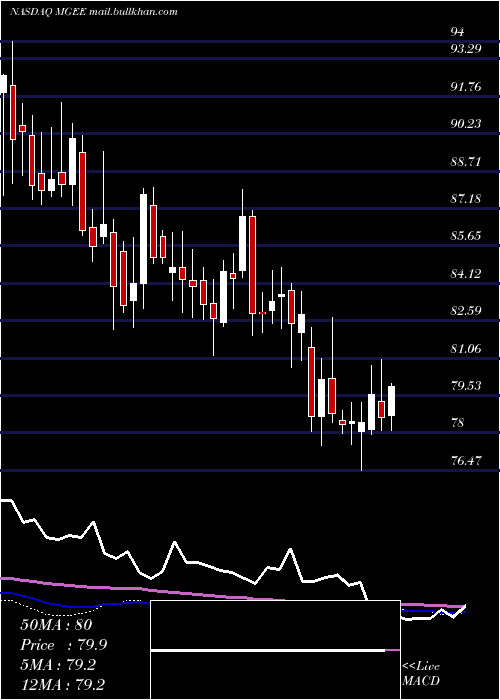This screenshot has width=500, height=700.
Task: Click the 84.12 price axis label
Action: click(x=466, y=273)
